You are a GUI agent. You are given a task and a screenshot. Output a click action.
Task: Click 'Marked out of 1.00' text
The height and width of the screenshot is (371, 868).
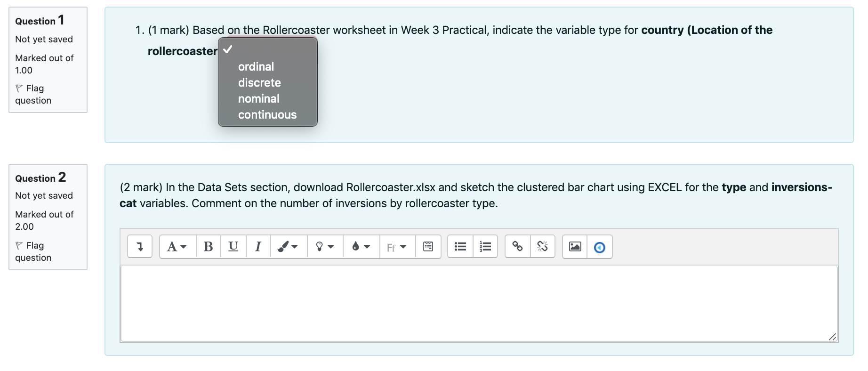coord(44,64)
